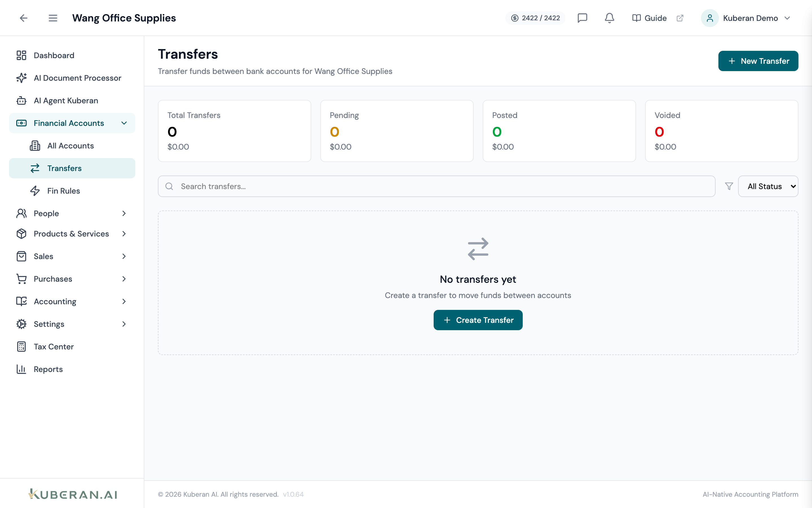Click the Tax Center calculator icon
Image resolution: width=812 pixels, height=508 pixels.
21,347
